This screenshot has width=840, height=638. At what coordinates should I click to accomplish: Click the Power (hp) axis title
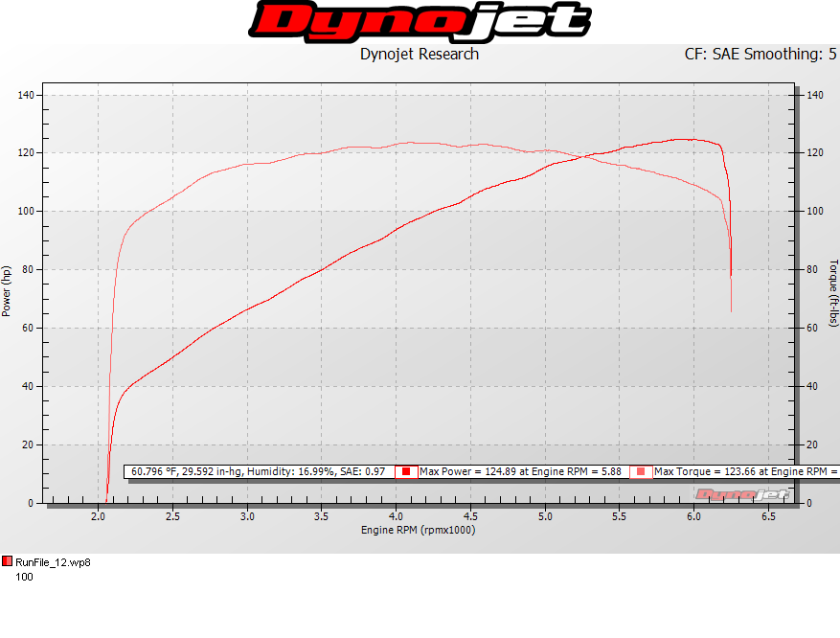7,291
